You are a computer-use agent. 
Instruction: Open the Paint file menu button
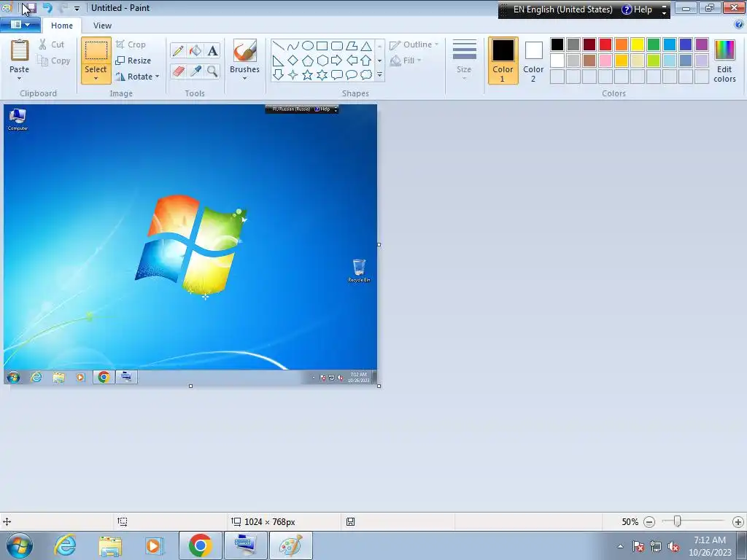[20, 25]
